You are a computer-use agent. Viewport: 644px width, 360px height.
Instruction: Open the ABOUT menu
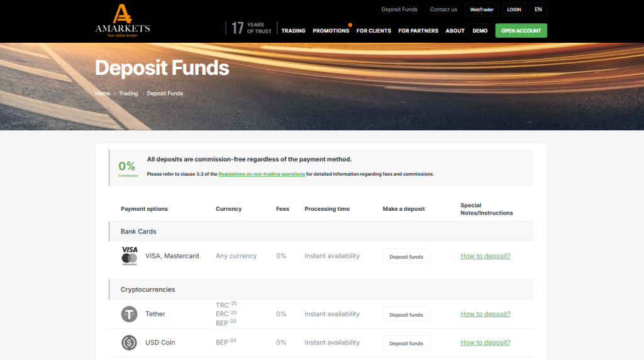coord(455,31)
